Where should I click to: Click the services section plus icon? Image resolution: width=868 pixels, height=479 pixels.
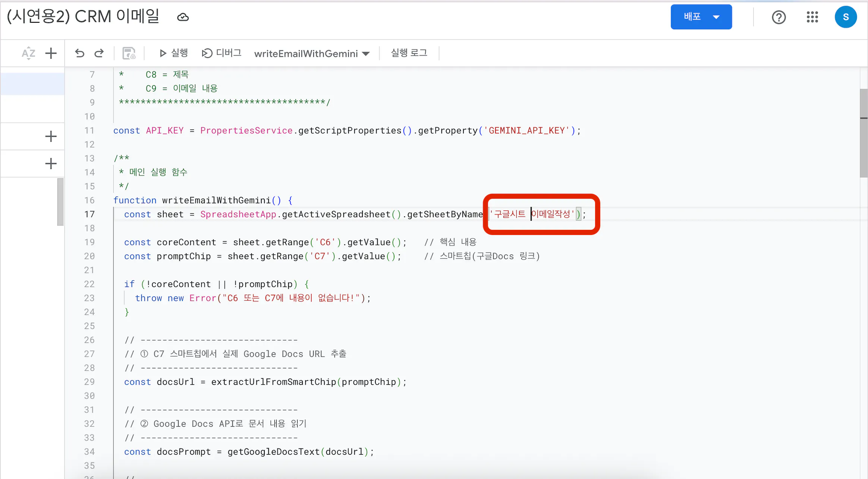point(51,163)
